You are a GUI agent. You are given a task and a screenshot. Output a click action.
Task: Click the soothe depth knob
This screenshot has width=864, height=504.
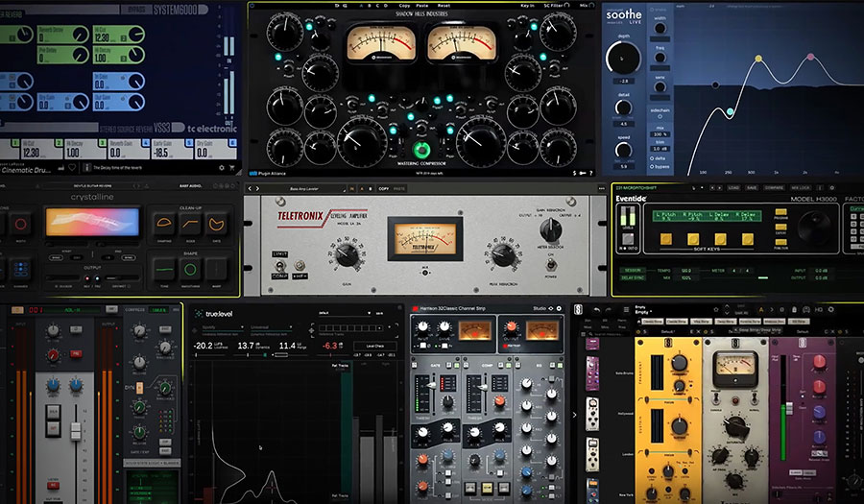tap(623, 58)
